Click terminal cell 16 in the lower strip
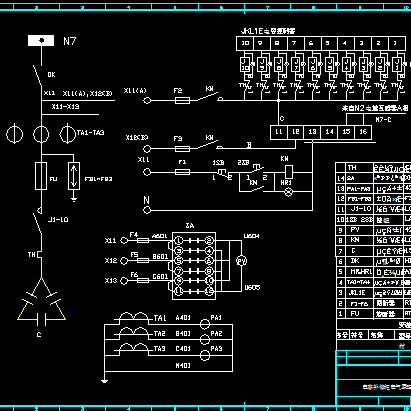Image resolution: width=411 pixels, height=411 pixels. [x=363, y=132]
